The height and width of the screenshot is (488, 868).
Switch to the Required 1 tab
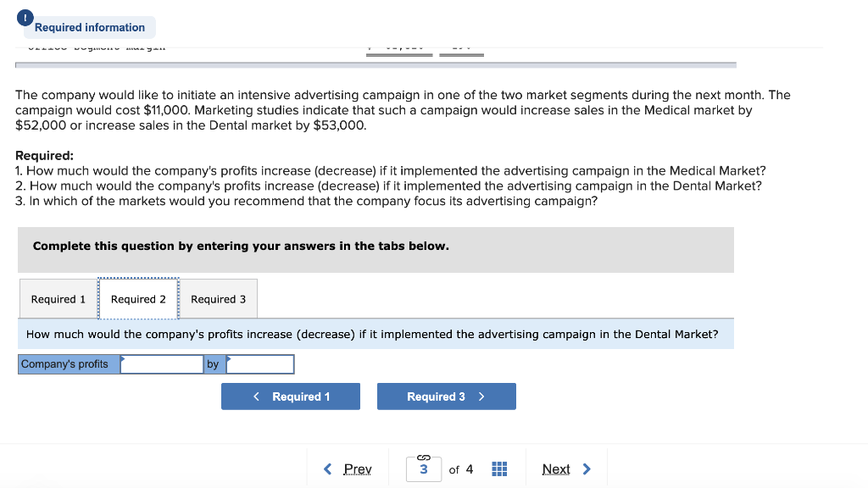(57, 298)
